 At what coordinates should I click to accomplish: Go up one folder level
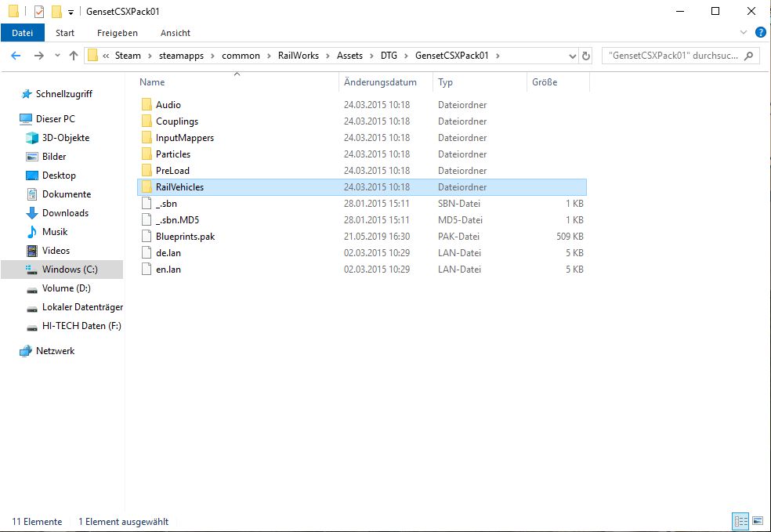click(x=74, y=56)
